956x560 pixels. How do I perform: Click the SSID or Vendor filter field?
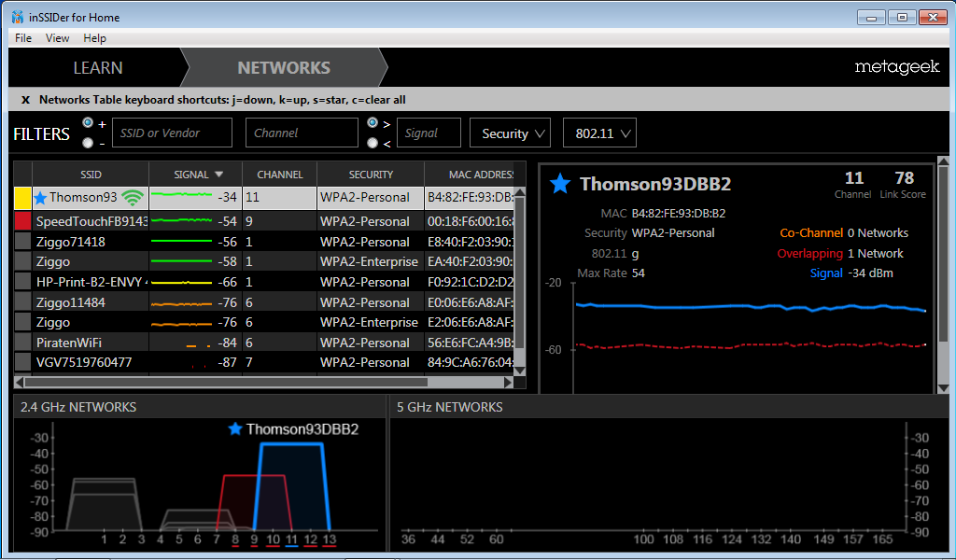pos(172,133)
